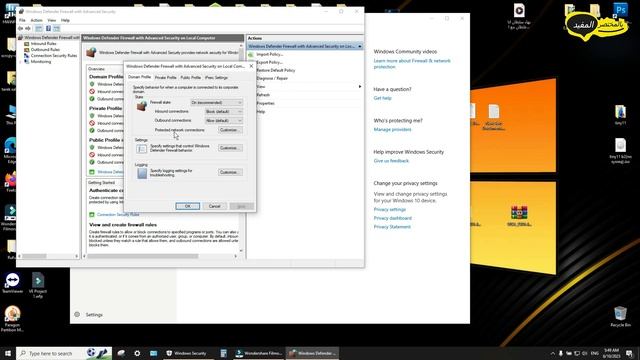Click Refresh in Actions pane
Screen dimensions: 640x360
(x=263, y=95)
